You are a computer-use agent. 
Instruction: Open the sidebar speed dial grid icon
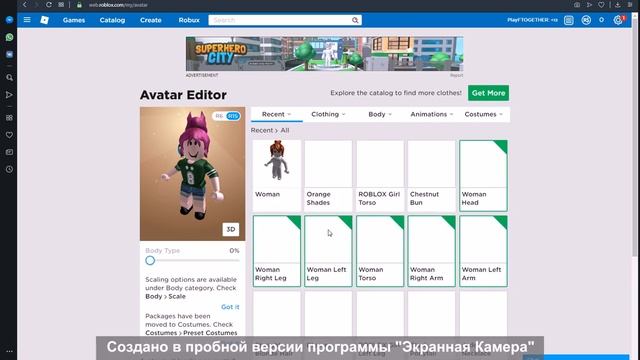9,118
